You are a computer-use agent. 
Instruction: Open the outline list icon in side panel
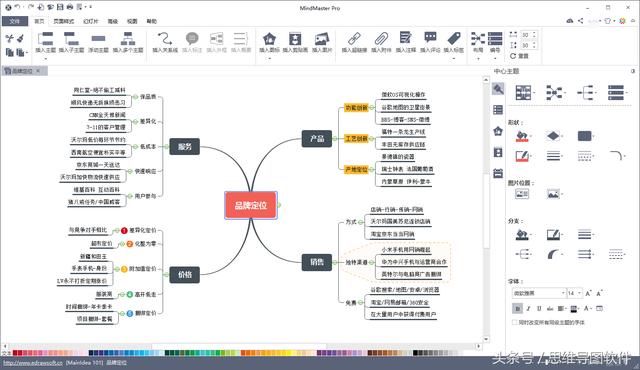pos(498,110)
